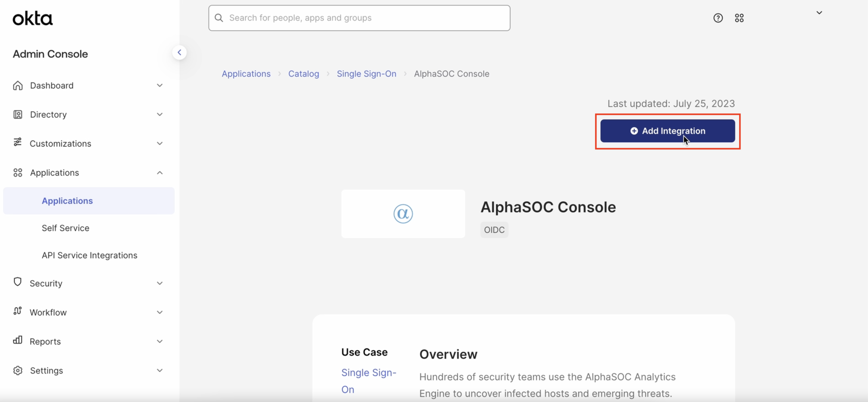Image resolution: width=868 pixels, height=402 pixels.
Task: Click the Settings gear icon
Action: [x=18, y=370]
